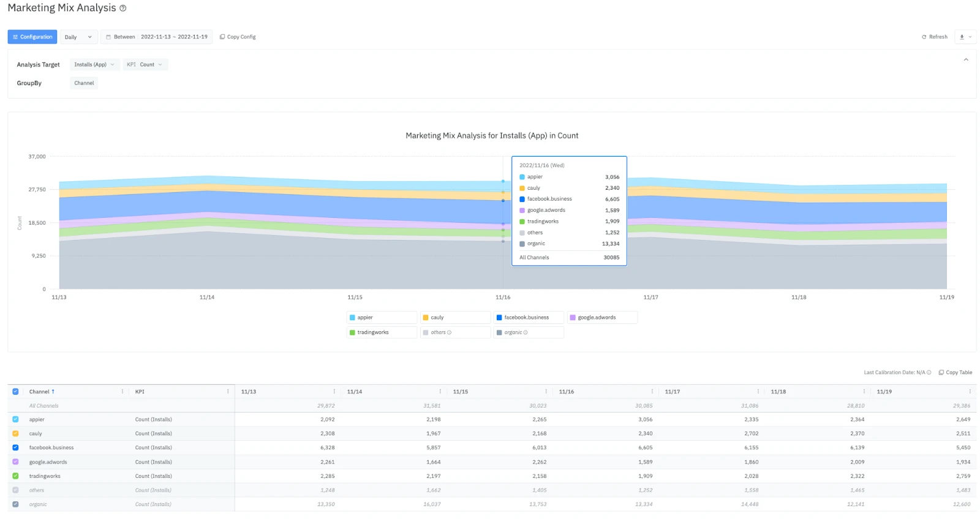The width and height of the screenshot is (980, 519).
Task: Open the 11/13 column options menu icon
Action: pos(334,392)
